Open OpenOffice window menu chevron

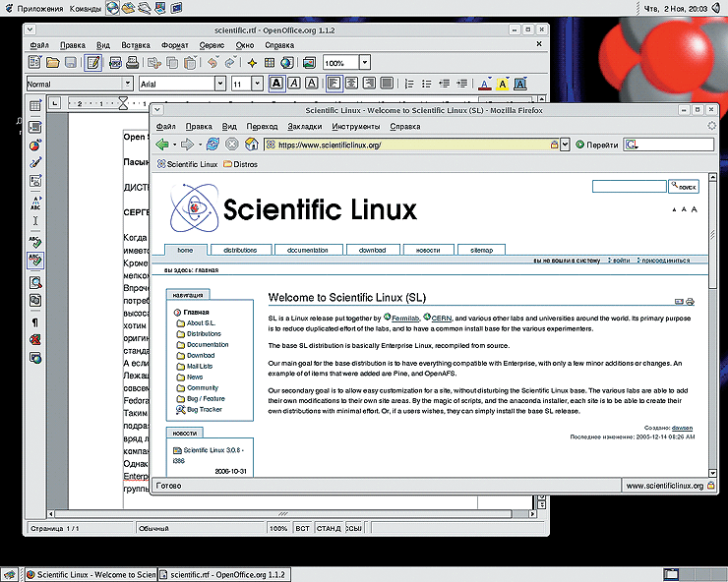tap(30, 29)
